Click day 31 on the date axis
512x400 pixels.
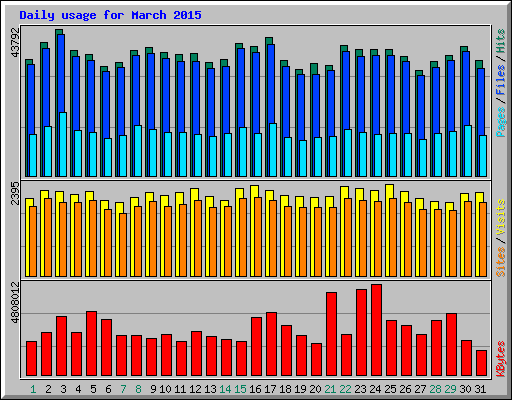tap(480, 389)
